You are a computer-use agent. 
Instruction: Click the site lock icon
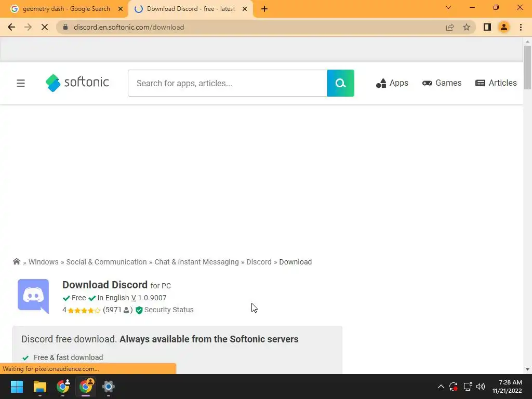pos(65,27)
